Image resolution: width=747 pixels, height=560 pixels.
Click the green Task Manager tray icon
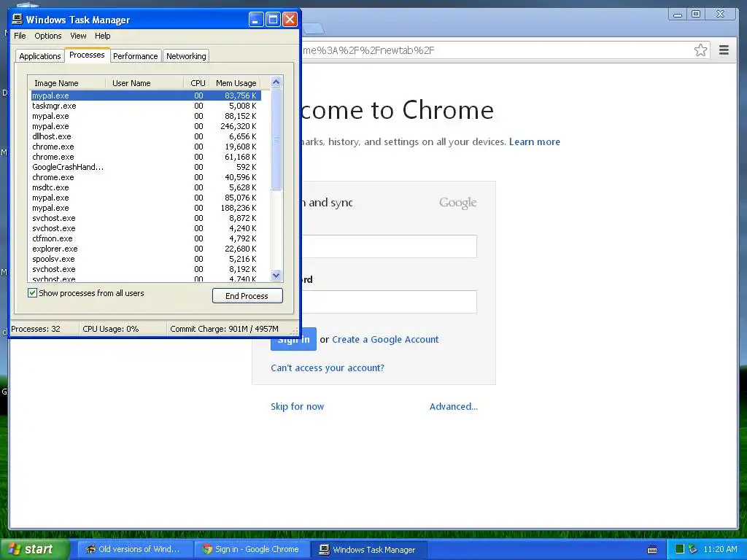(x=680, y=549)
